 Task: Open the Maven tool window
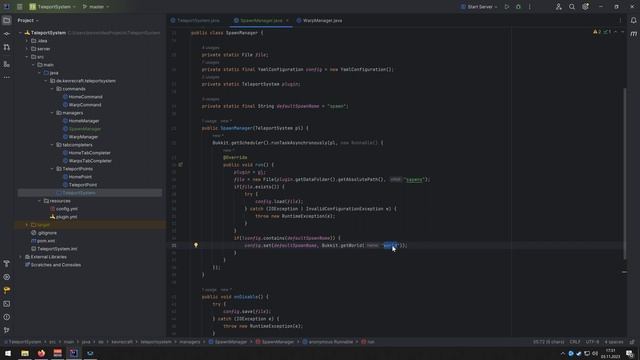(633, 34)
